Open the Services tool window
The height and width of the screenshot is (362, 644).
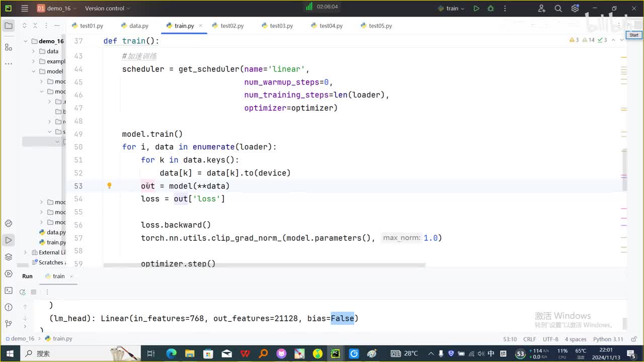(x=9, y=274)
